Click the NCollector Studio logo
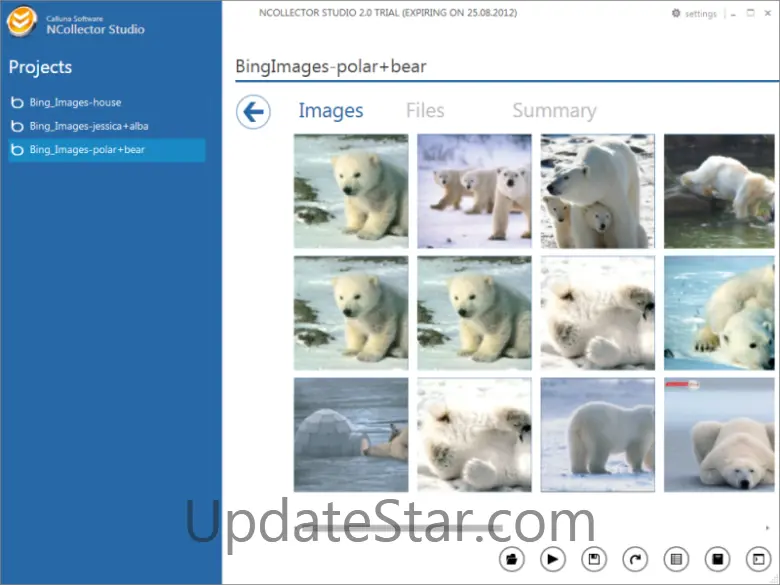The width and height of the screenshot is (780, 585). pyautogui.click(x=22, y=22)
